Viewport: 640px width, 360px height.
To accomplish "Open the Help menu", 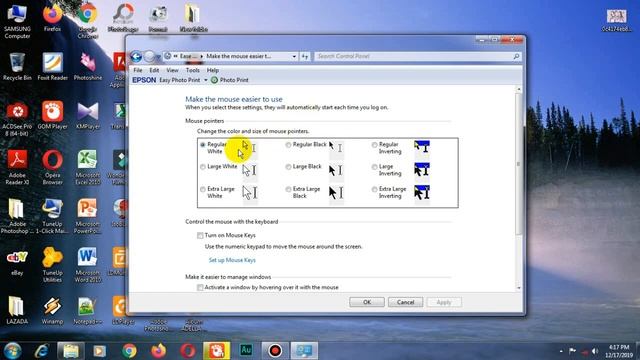I will pyautogui.click(x=213, y=70).
